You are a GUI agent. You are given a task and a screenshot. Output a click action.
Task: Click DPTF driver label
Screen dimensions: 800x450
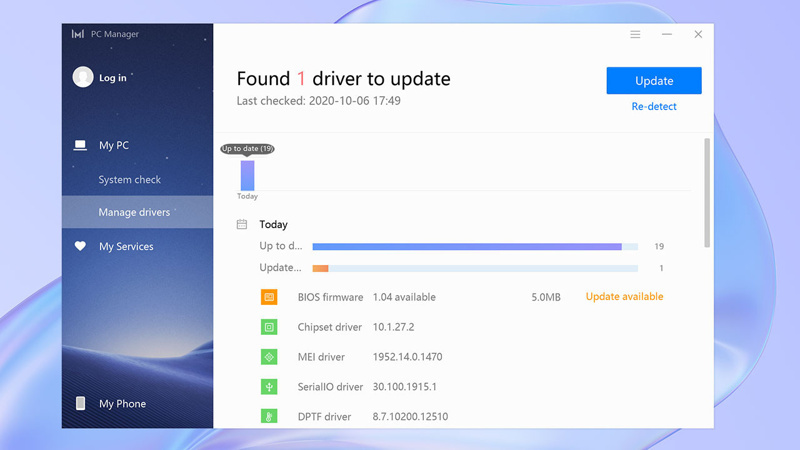point(324,416)
